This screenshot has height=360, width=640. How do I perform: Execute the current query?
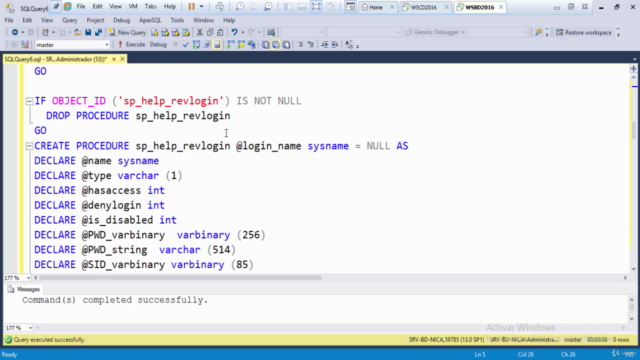click(x=131, y=44)
